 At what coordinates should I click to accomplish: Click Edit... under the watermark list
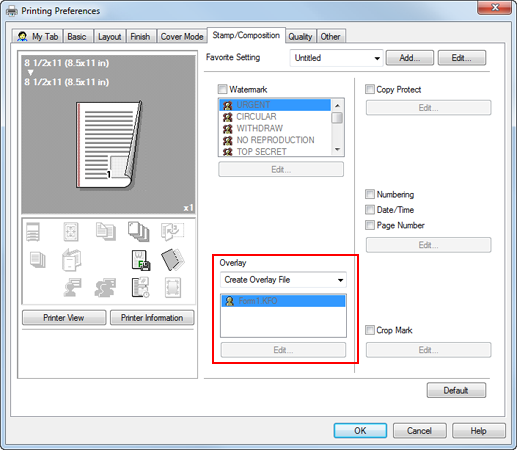pos(281,169)
